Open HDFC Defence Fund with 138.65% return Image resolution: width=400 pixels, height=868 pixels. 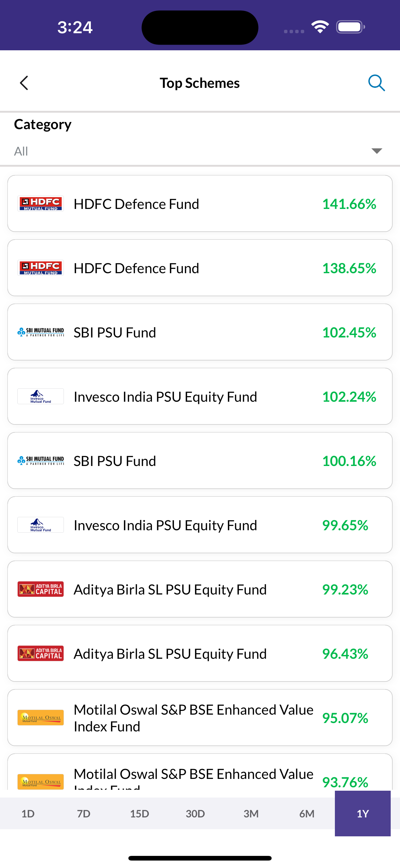coord(200,268)
